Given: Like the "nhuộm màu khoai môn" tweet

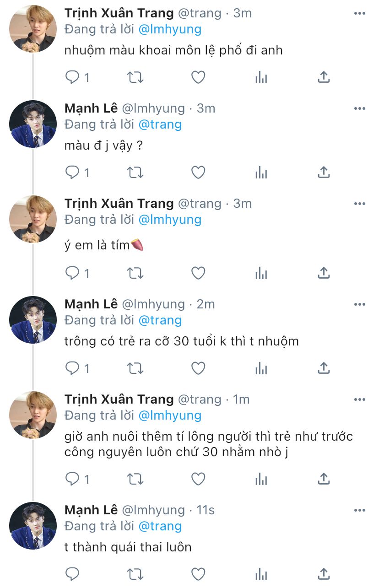Looking at the screenshot, I should [x=198, y=77].
